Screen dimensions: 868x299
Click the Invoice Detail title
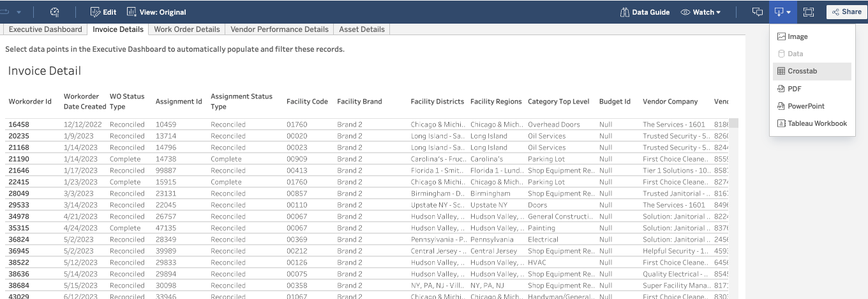point(45,71)
